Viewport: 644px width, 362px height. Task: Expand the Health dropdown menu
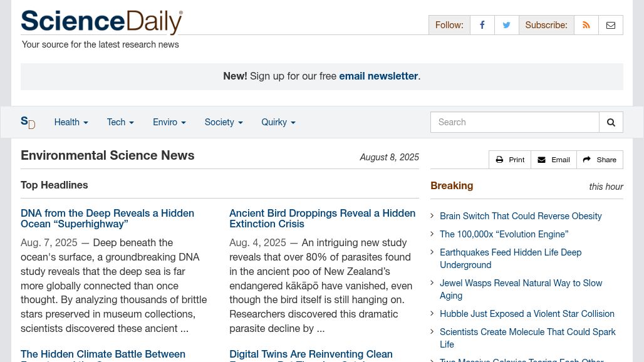click(x=71, y=122)
